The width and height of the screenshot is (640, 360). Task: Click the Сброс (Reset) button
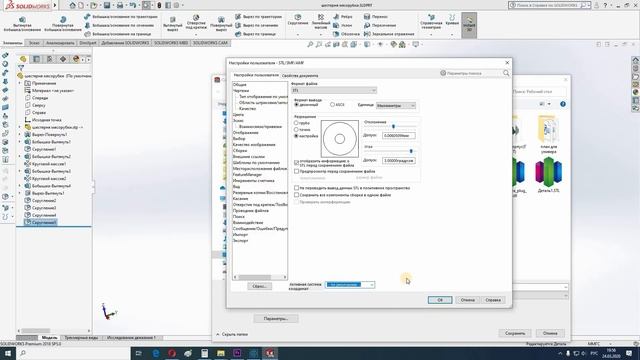click(x=259, y=286)
